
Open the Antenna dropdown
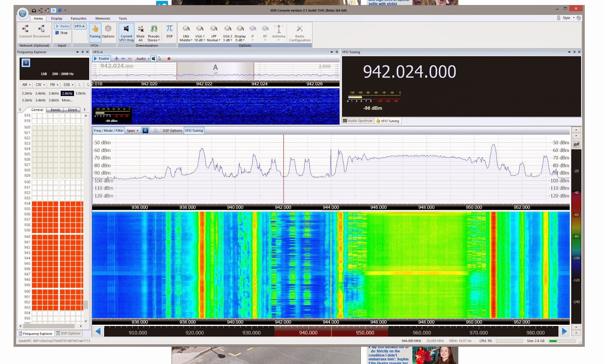pyautogui.click(x=279, y=33)
